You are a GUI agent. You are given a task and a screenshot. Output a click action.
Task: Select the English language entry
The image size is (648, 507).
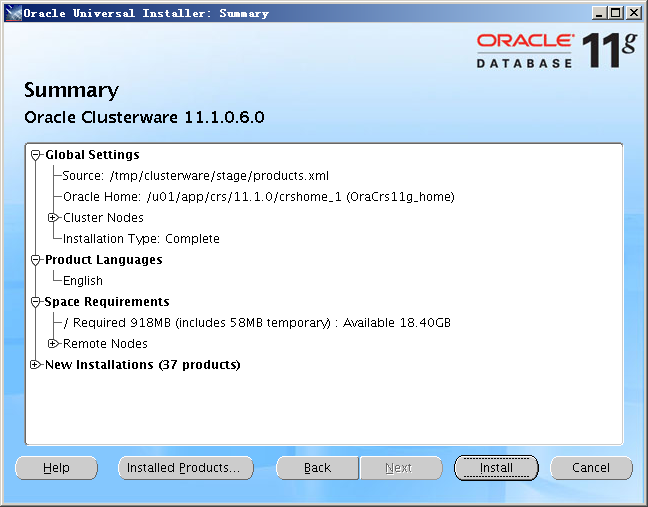(x=83, y=281)
